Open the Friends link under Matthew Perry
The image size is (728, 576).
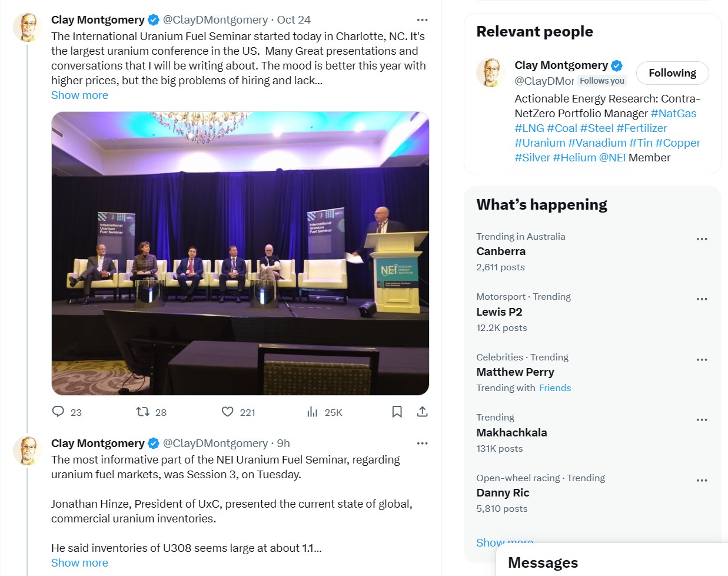pos(555,388)
